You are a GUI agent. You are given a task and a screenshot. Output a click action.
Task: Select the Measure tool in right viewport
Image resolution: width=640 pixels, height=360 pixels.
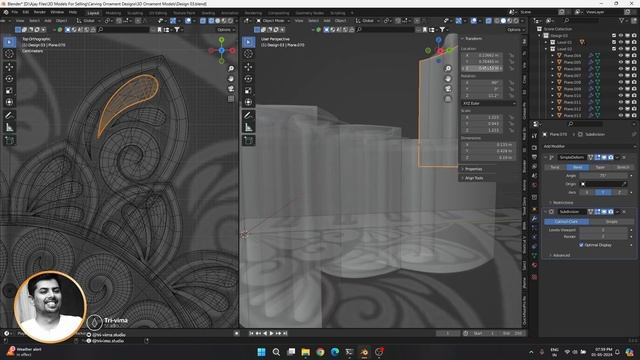click(x=248, y=127)
